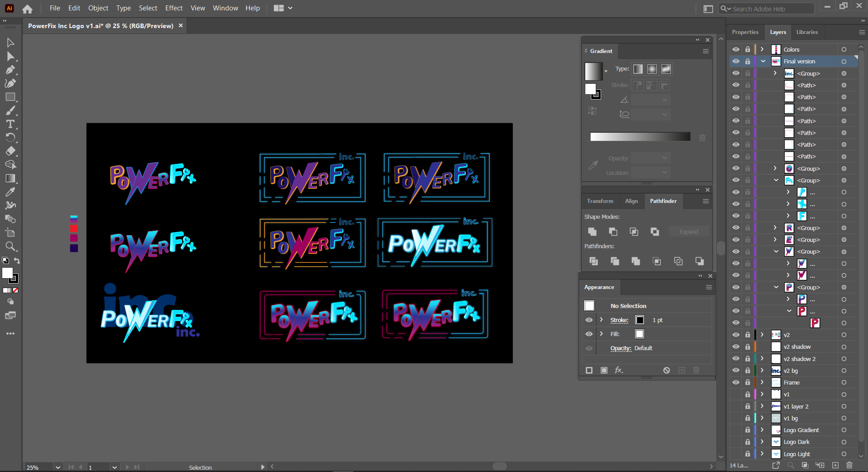Click Unite shape mode in Pathfinder
868x472 pixels.
(592, 231)
